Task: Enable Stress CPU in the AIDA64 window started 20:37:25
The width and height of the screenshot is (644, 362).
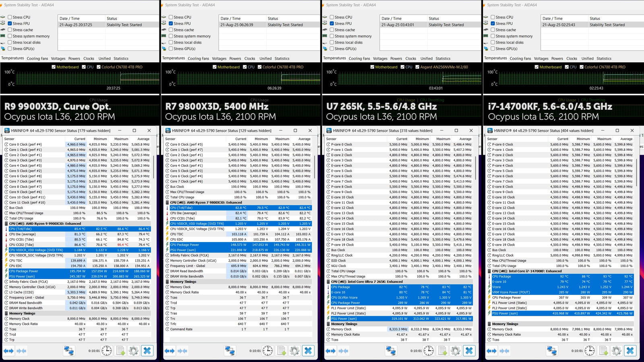Action: pos(10,17)
